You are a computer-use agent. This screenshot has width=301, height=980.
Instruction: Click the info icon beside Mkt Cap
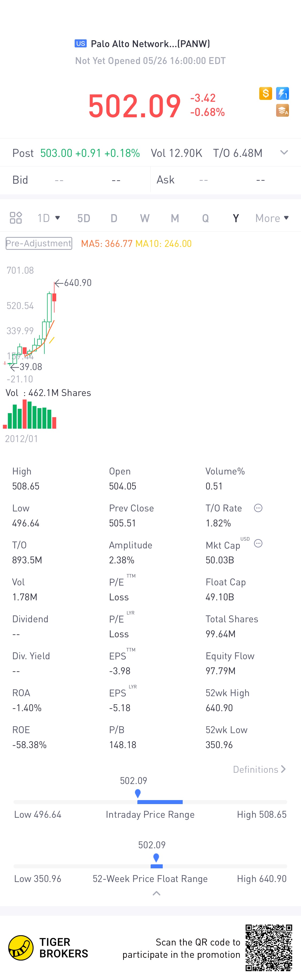(258, 544)
